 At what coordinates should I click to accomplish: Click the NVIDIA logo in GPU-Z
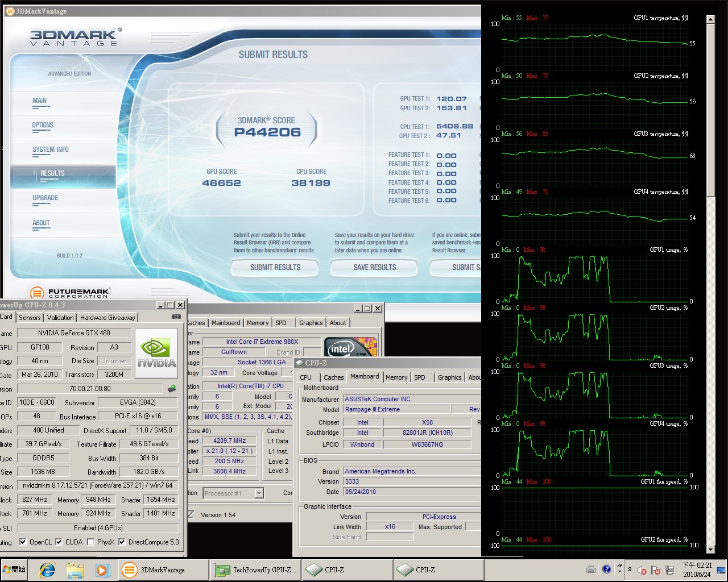click(x=156, y=353)
